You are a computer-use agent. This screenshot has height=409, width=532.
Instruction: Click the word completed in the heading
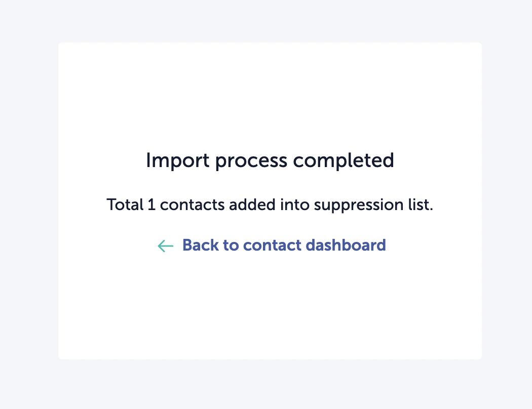344,160
